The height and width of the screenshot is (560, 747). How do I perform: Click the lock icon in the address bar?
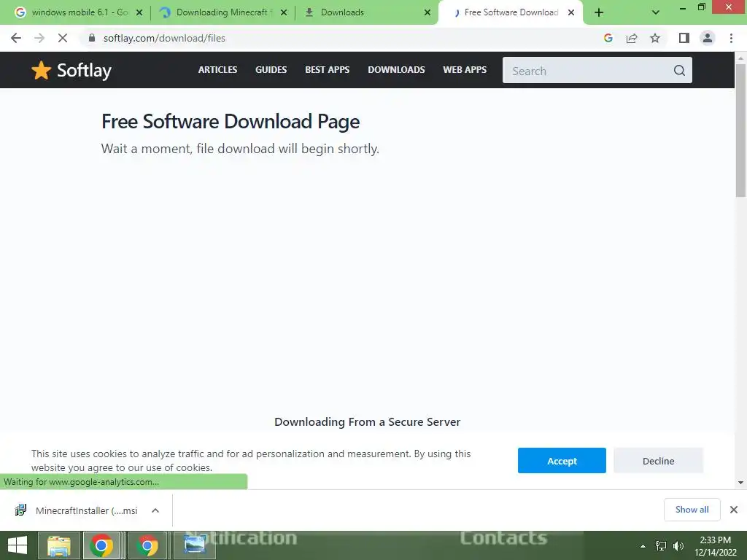point(92,38)
